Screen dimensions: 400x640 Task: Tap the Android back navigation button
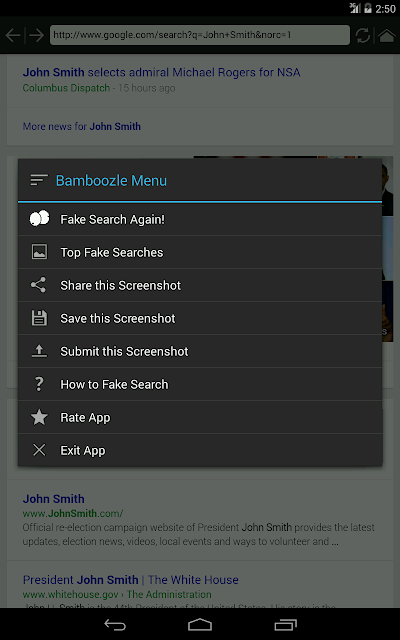(x=115, y=624)
